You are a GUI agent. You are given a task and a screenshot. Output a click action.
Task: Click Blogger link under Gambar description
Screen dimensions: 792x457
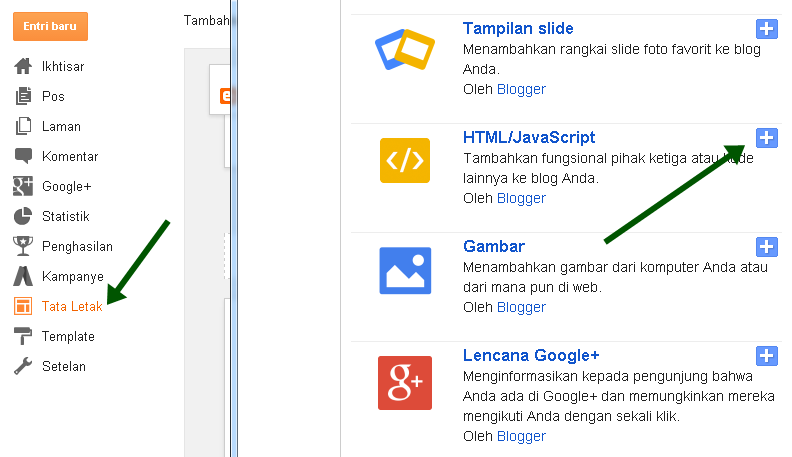pos(521,307)
